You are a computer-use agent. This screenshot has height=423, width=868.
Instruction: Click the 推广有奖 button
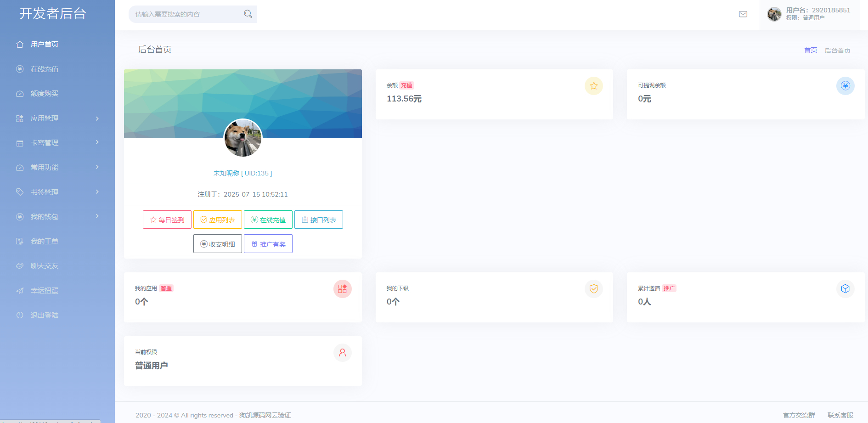268,244
